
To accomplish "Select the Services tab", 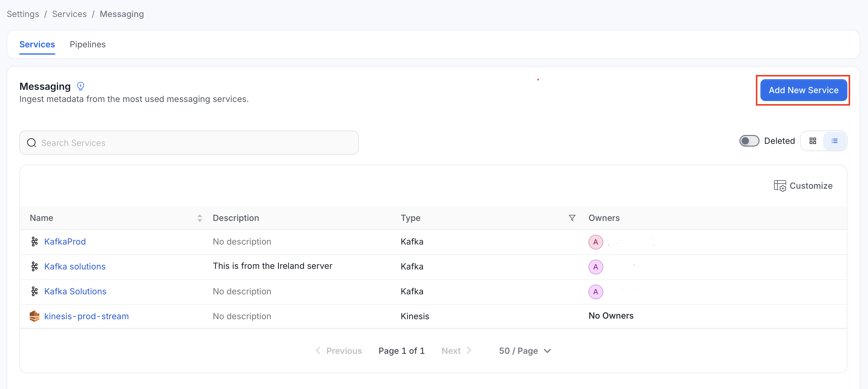I will coord(37,44).
